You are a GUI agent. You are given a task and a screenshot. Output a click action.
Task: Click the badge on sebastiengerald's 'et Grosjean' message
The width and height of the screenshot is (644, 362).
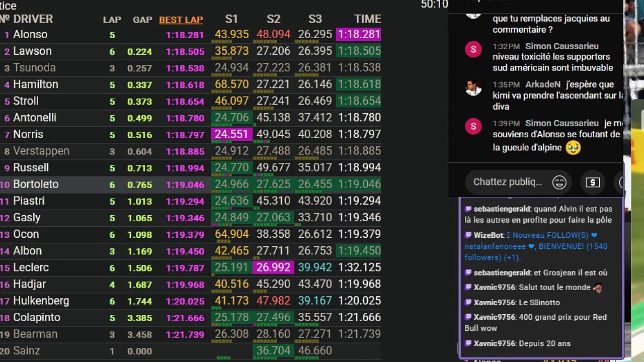468,273
